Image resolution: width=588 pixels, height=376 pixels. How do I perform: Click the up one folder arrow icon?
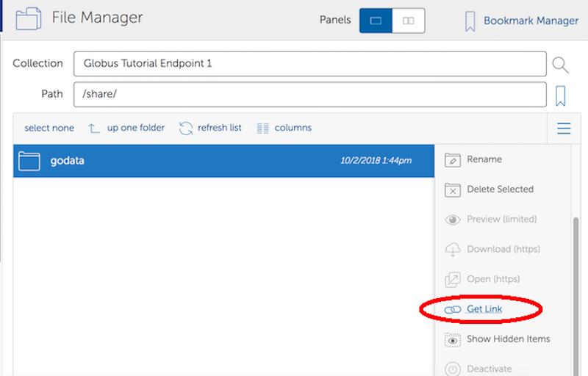click(94, 129)
